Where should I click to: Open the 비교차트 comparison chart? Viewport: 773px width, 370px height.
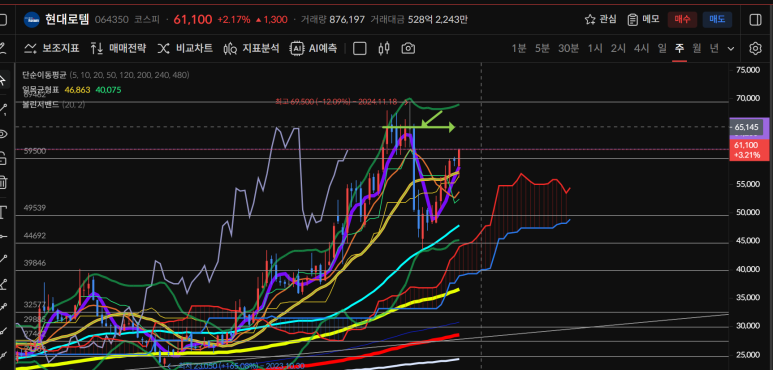click(185, 48)
